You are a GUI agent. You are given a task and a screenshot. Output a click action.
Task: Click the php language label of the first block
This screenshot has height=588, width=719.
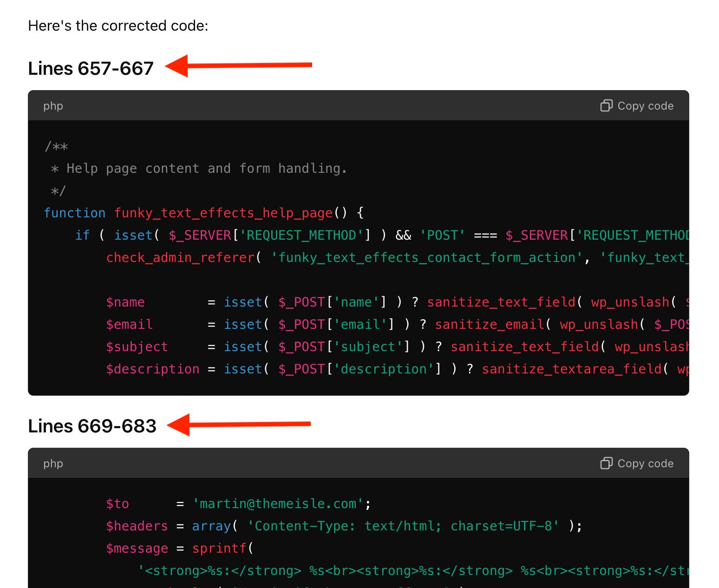[x=53, y=106]
